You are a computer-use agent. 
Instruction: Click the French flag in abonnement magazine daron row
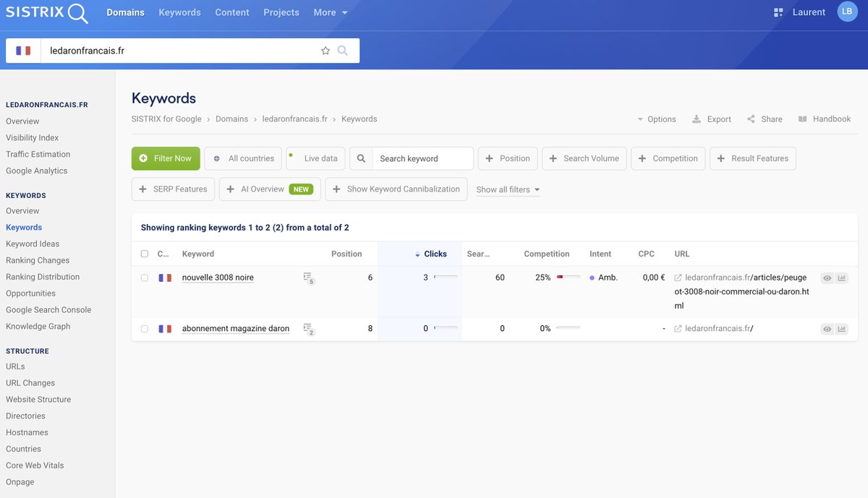(x=165, y=329)
